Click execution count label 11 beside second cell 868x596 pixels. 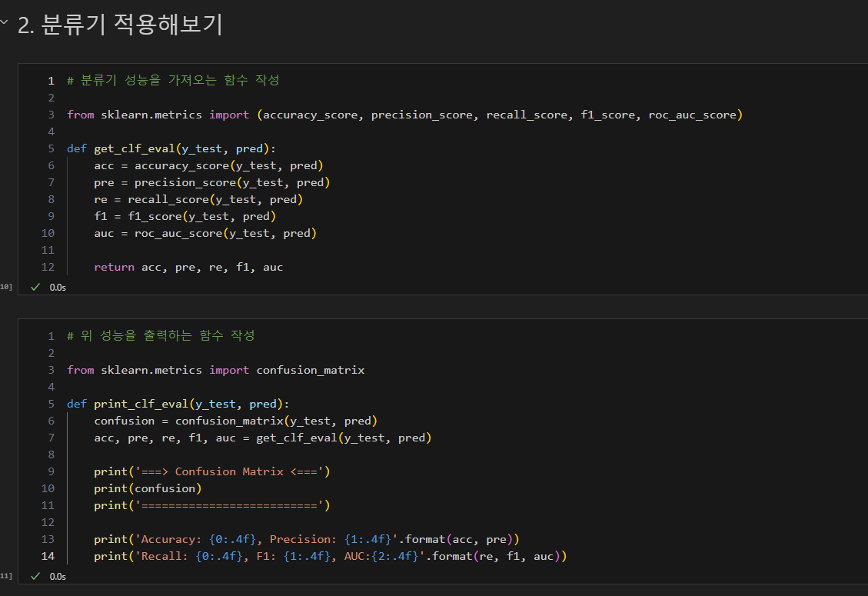coord(6,576)
